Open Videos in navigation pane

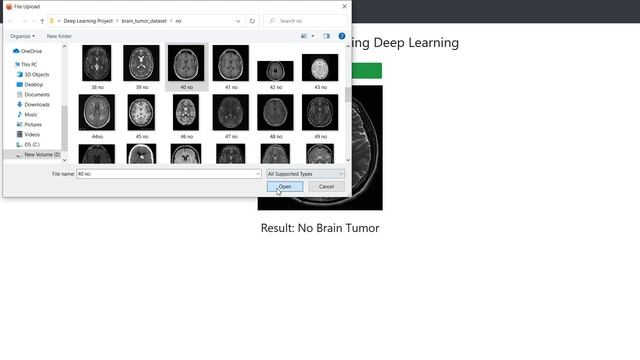(x=28, y=134)
